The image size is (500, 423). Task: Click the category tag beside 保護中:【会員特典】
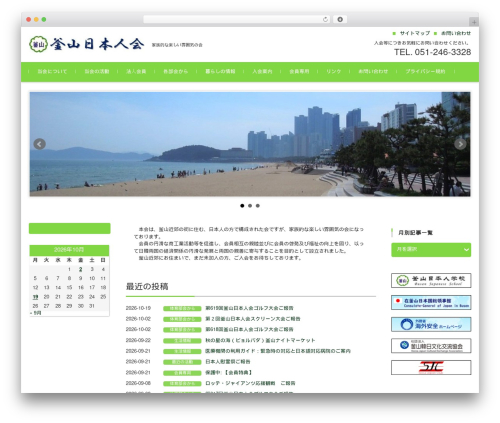(x=182, y=373)
